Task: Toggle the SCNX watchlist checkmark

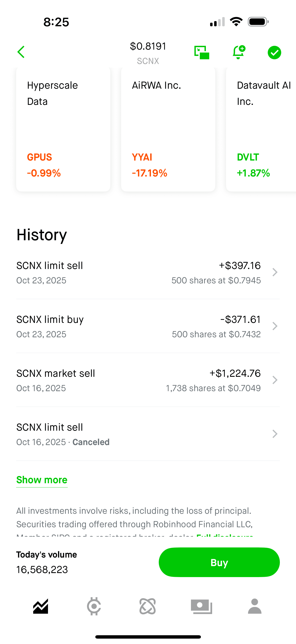Action: pos(274,53)
